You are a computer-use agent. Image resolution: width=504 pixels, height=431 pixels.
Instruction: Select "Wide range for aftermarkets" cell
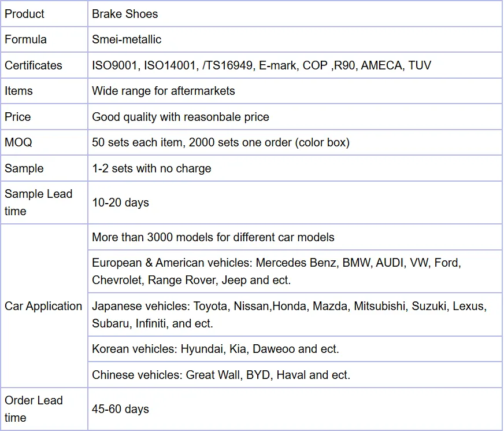tap(164, 91)
